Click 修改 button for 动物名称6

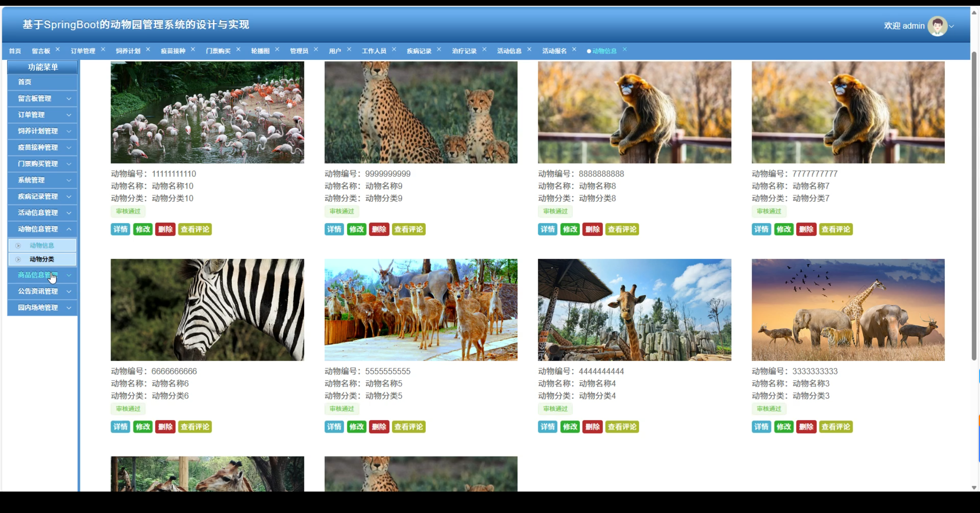pyautogui.click(x=143, y=427)
